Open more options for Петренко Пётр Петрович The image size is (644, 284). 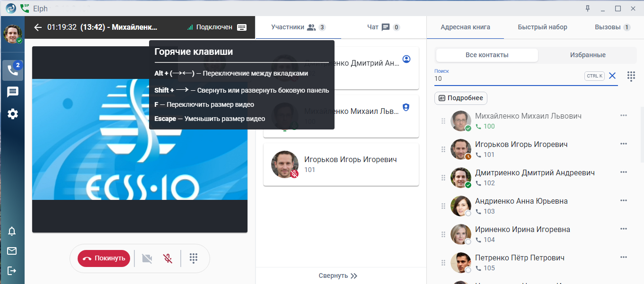point(624,258)
